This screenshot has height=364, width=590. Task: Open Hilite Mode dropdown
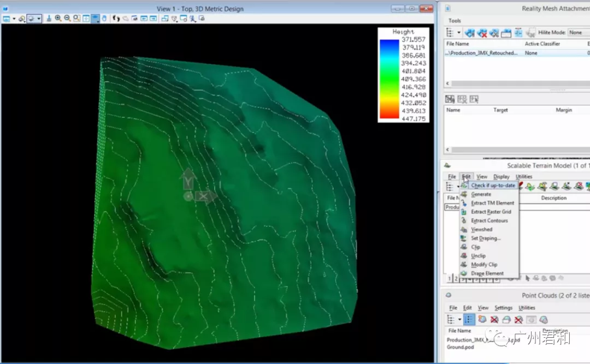[x=579, y=33]
